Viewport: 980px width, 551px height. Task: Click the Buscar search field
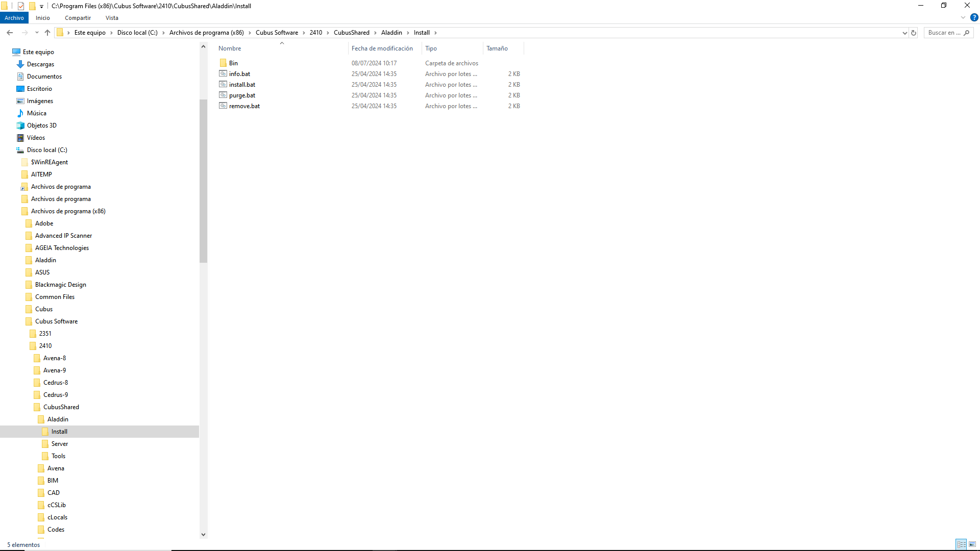[943, 33]
